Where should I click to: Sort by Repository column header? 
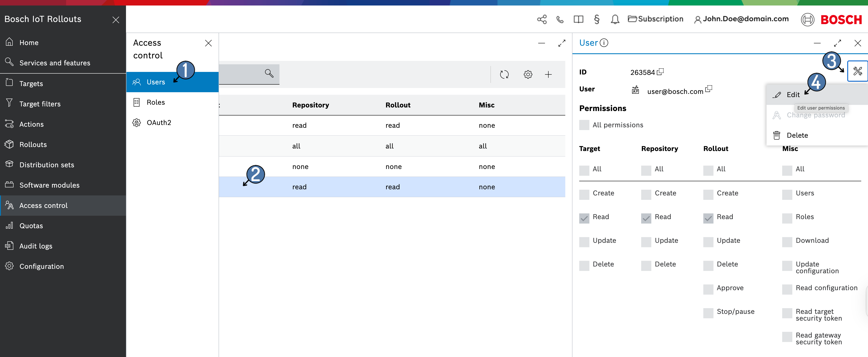310,105
